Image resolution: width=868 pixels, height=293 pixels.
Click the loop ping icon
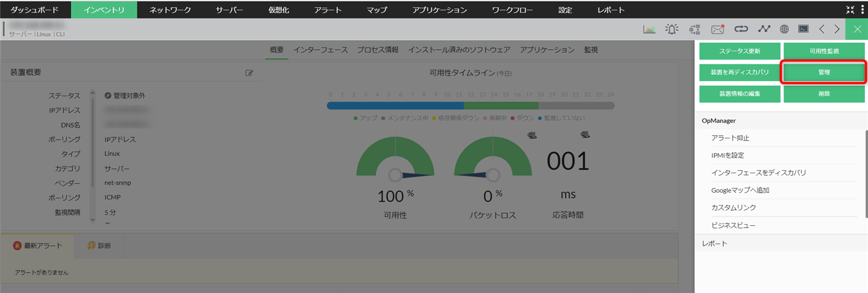[x=741, y=28]
